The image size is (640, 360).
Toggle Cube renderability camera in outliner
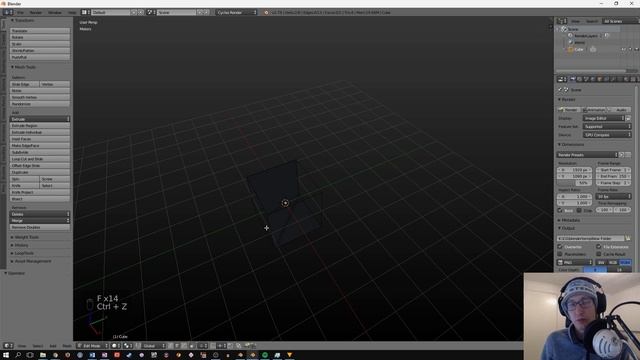point(636,49)
